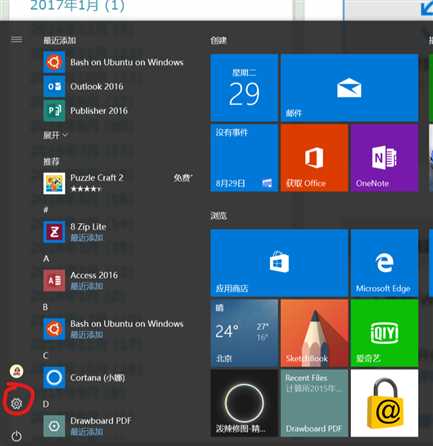The image size is (433, 446).
Task: Open Outlook 2016 from the app list
Action: click(x=83, y=87)
